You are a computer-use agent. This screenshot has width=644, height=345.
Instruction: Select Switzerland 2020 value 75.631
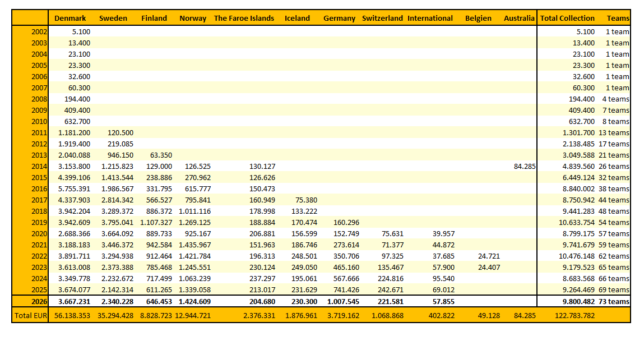[x=392, y=234]
